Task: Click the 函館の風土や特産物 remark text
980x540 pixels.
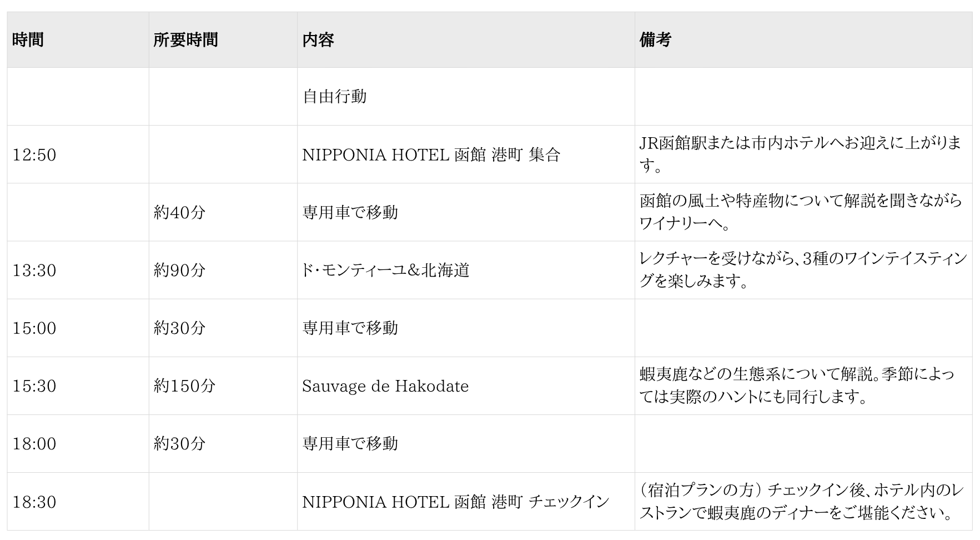Action: (800, 212)
